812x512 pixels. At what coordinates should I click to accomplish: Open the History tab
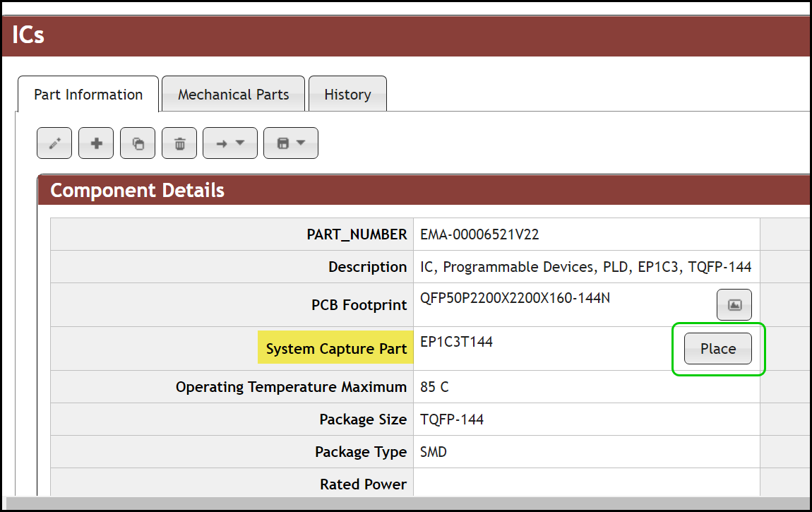[347, 95]
